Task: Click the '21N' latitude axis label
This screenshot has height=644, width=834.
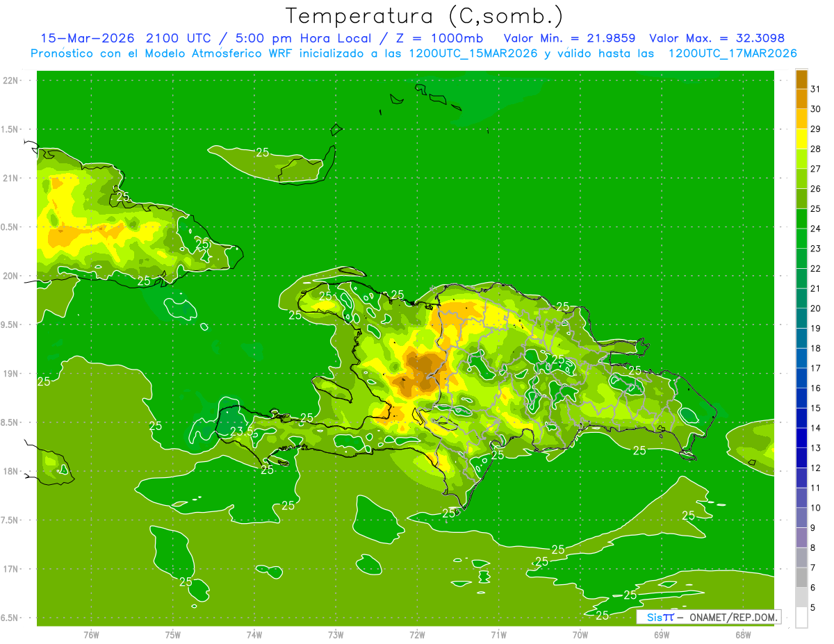Action: 10,179
